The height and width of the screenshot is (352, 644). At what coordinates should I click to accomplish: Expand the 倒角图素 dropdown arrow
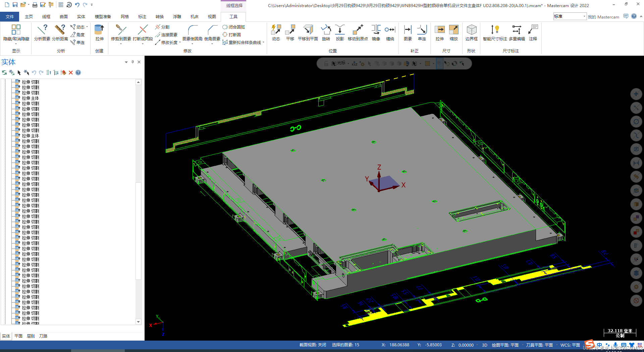coord(212,44)
